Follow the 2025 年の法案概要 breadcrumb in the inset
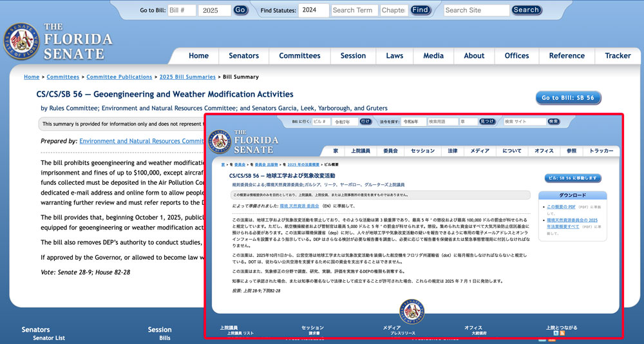Viewport: 644px width, 344px height. coord(303,164)
